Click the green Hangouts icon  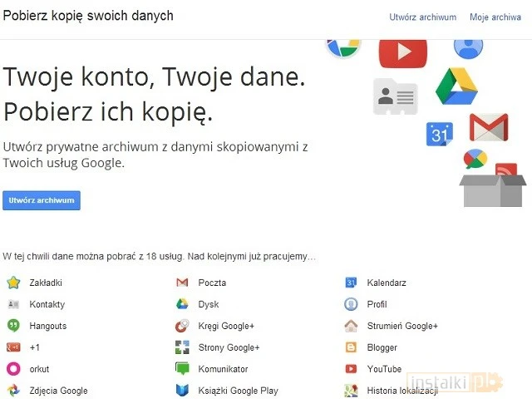pos(13,326)
